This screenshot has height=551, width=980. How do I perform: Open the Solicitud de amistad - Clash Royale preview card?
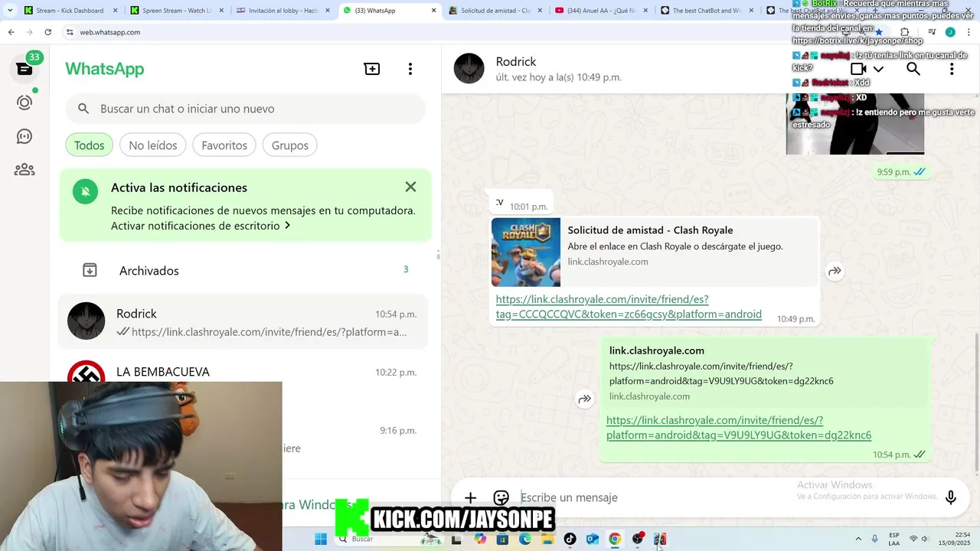pyautogui.click(x=655, y=252)
